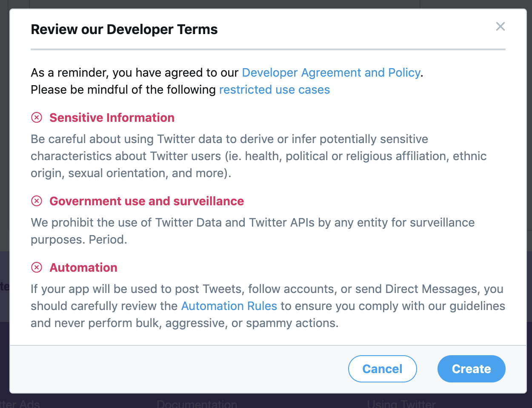The height and width of the screenshot is (408, 532).
Task: Click the circled-x icon beside Government use
Action: (37, 201)
